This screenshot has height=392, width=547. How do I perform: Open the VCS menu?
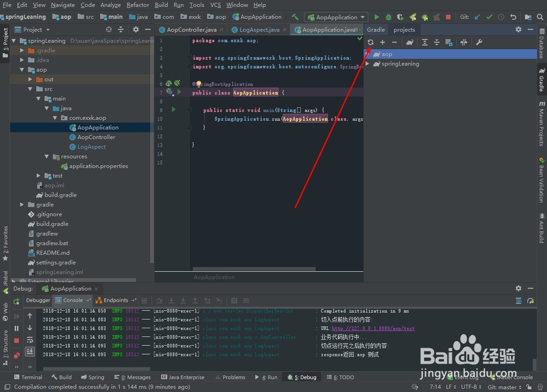(215, 5)
